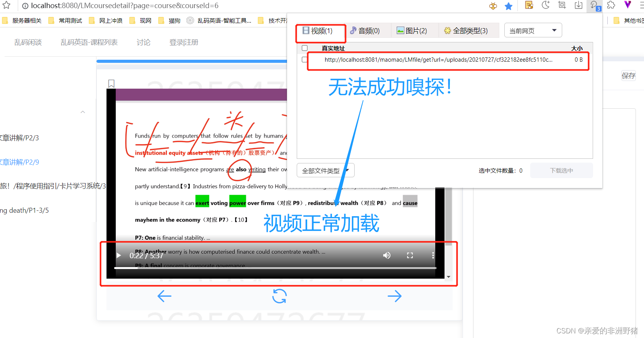Click the blue favorites star extension icon
The width and height of the screenshot is (644, 338).
509,6
